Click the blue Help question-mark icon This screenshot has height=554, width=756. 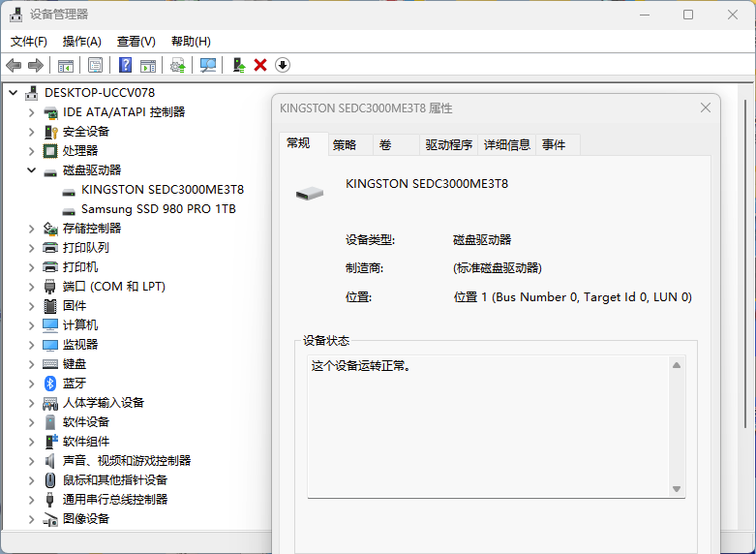[126, 65]
